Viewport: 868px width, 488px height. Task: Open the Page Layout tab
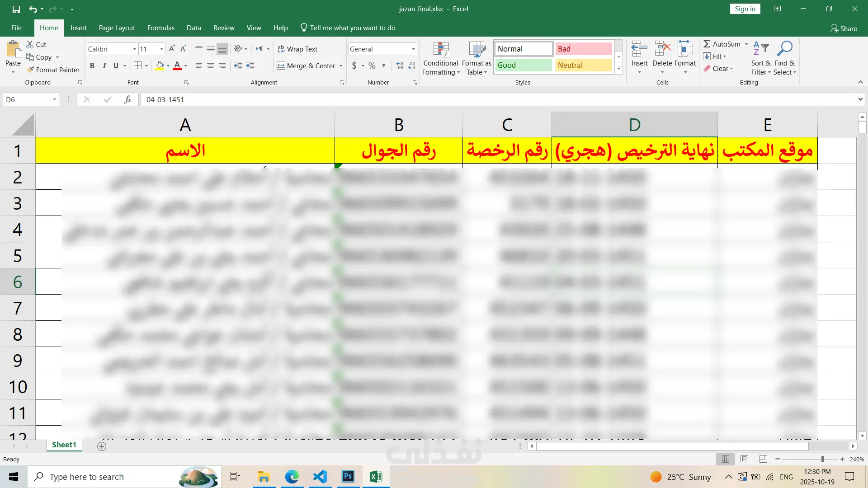117,28
